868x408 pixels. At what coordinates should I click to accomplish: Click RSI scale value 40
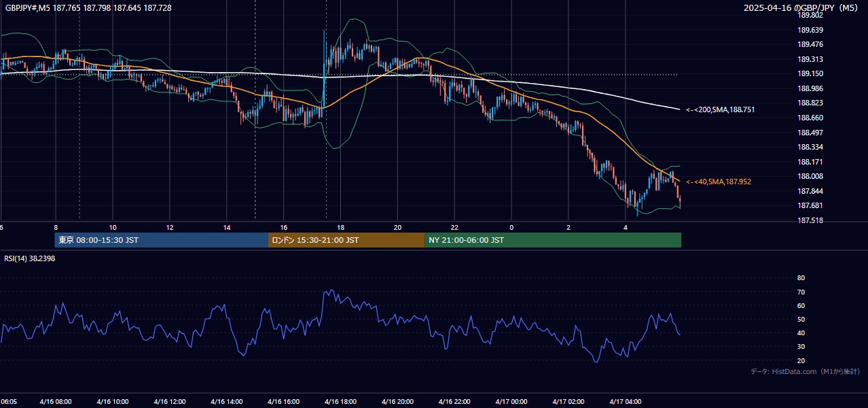click(x=801, y=333)
